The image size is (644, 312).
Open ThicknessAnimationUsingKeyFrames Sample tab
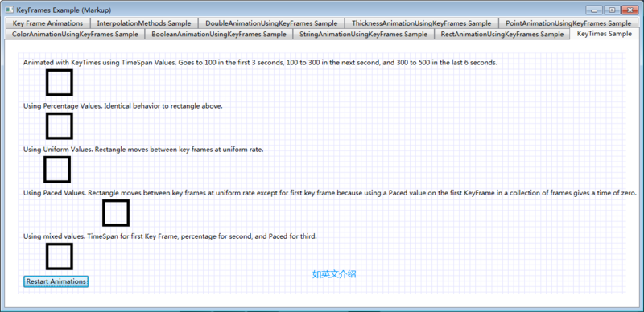(421, 23)
